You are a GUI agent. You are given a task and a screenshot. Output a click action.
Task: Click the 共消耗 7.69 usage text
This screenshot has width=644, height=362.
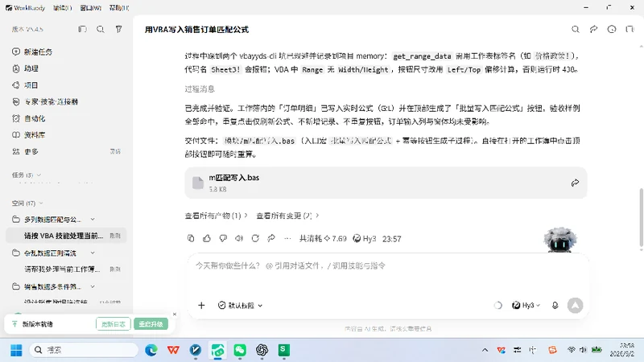click(323, 238)
